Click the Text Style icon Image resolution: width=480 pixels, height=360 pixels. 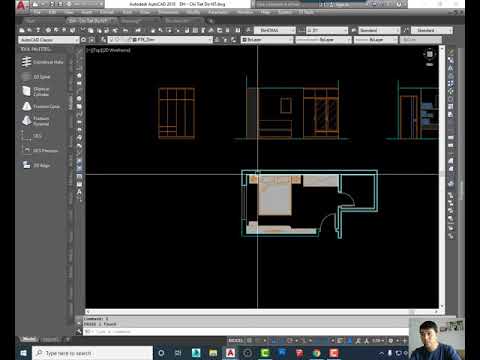(248, 30)
